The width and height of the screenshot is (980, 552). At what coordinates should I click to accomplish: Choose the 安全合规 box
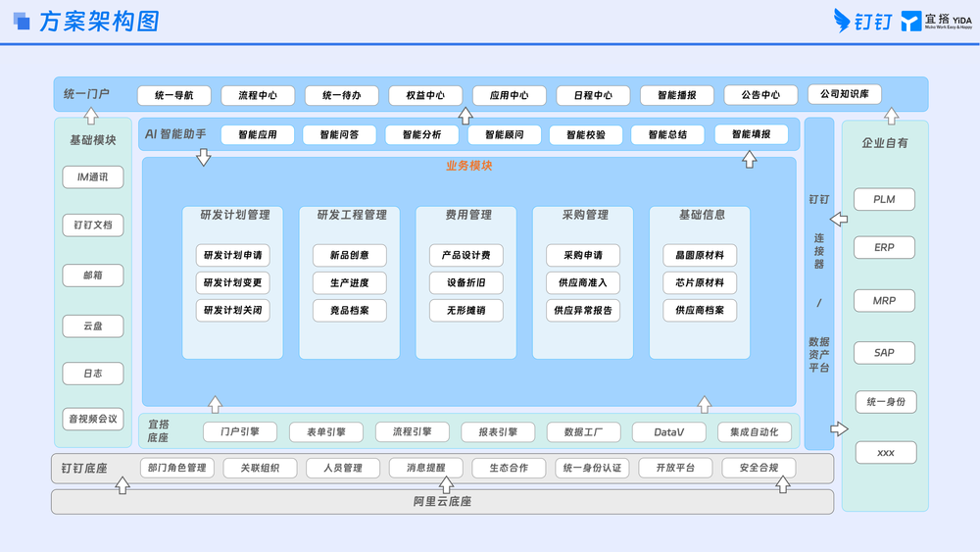point(759,468)
